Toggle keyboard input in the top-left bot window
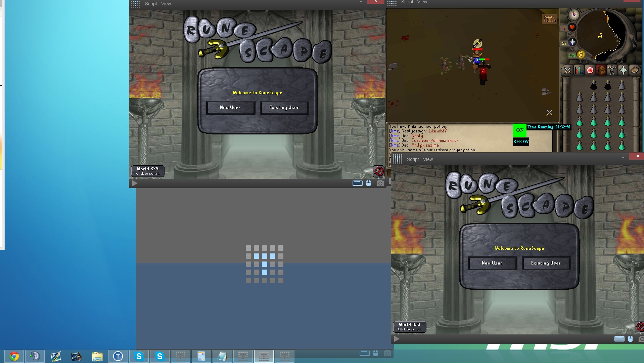 (x=357, y=183)
